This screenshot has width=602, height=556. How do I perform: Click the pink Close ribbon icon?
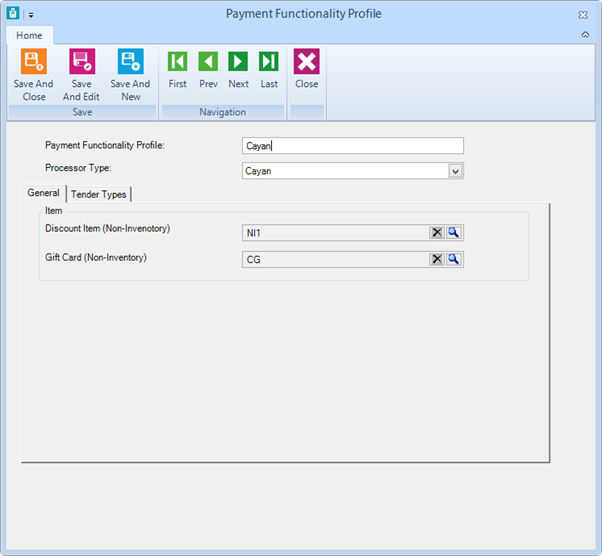pos(306,61)
